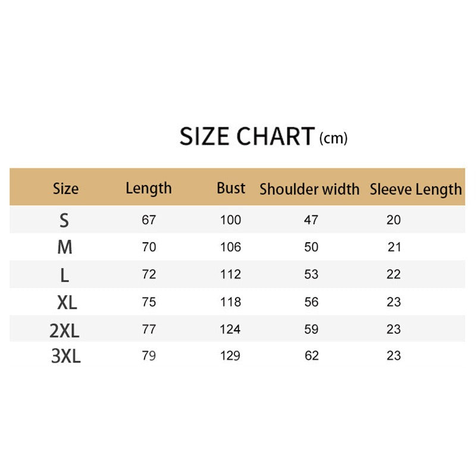Viewport: 476px width, 476px height.
Task: Click the M size row label
Action: pos(64,247)
